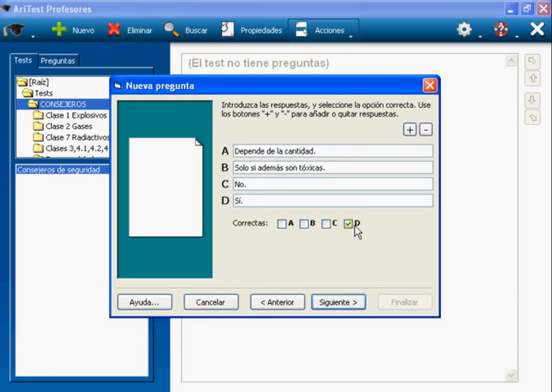This screenshot has height=392, width=552.
Task: Click answer B text field
Action: click(x=333, y=167)
